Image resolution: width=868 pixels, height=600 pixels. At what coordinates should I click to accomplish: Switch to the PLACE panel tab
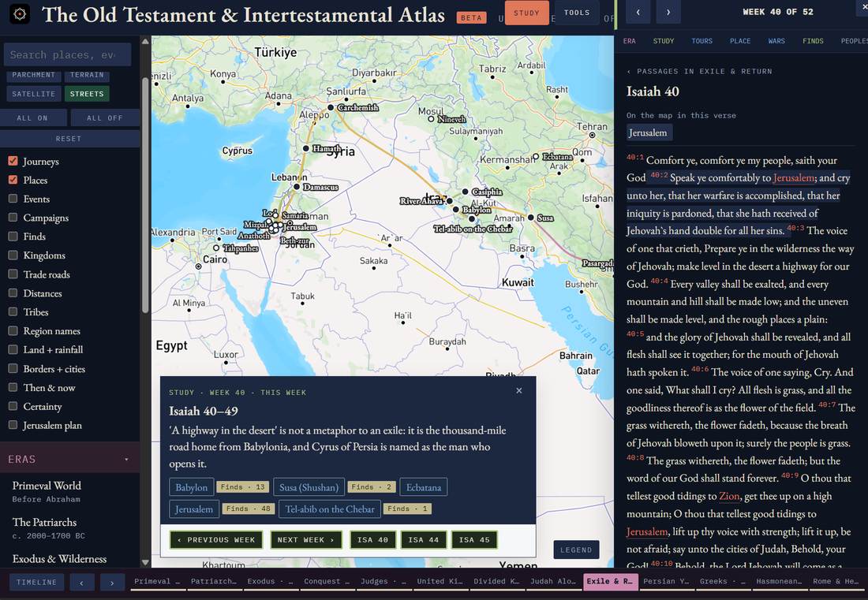coord(740,41)
